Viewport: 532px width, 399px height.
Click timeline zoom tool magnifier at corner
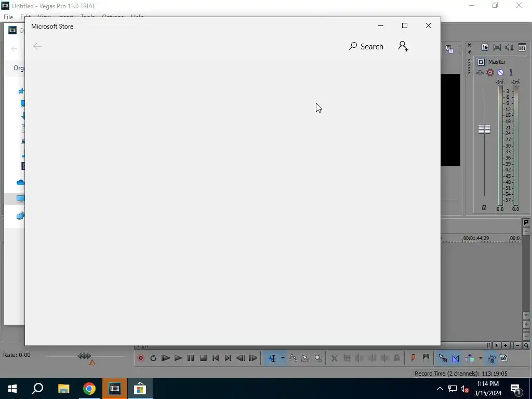click(x=526, y=345)
